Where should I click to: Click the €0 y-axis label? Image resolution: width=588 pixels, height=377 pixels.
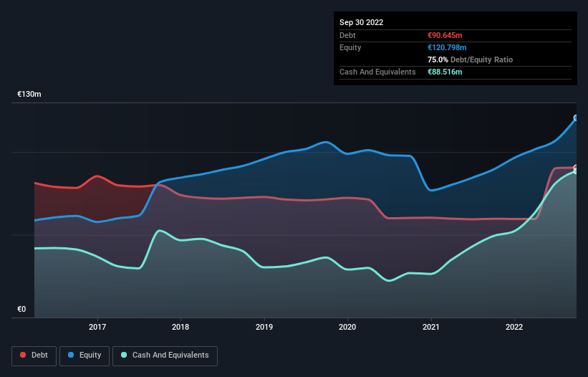tap(21, 309)
